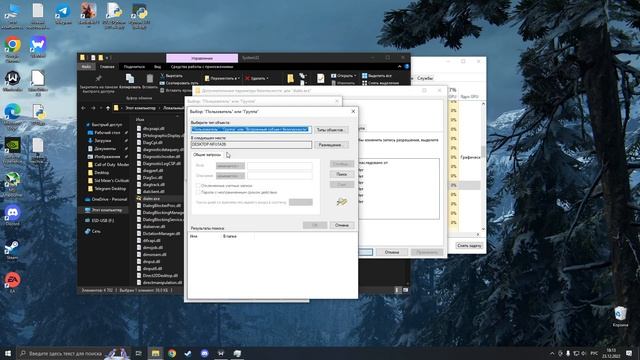Collapse the Explorer ribbon chevron

pos(400,67)
